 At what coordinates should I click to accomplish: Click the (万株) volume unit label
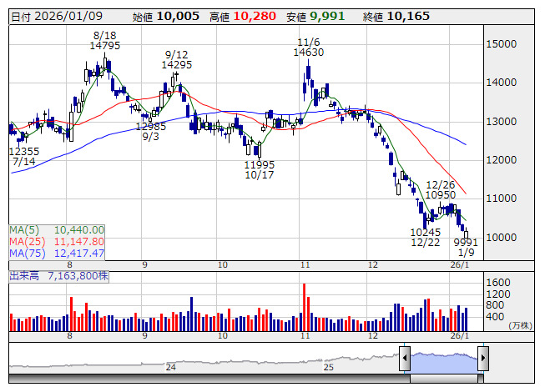[x=520, y=325]
